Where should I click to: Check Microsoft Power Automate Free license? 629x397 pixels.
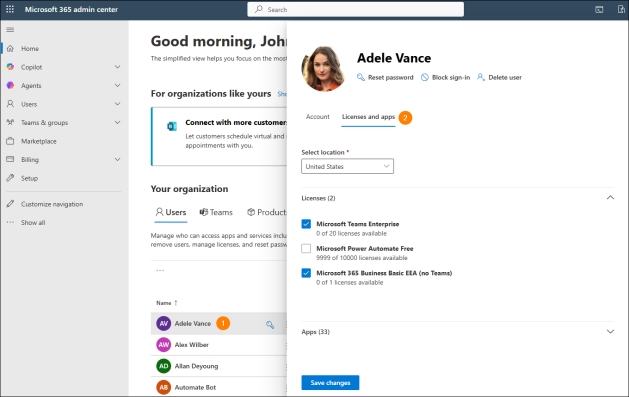(x=306, y=249)
